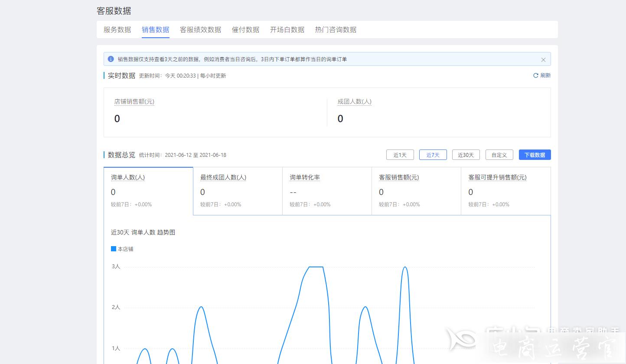Go to the 开场白数据 tab
The image size is (626, 364).
287,29
